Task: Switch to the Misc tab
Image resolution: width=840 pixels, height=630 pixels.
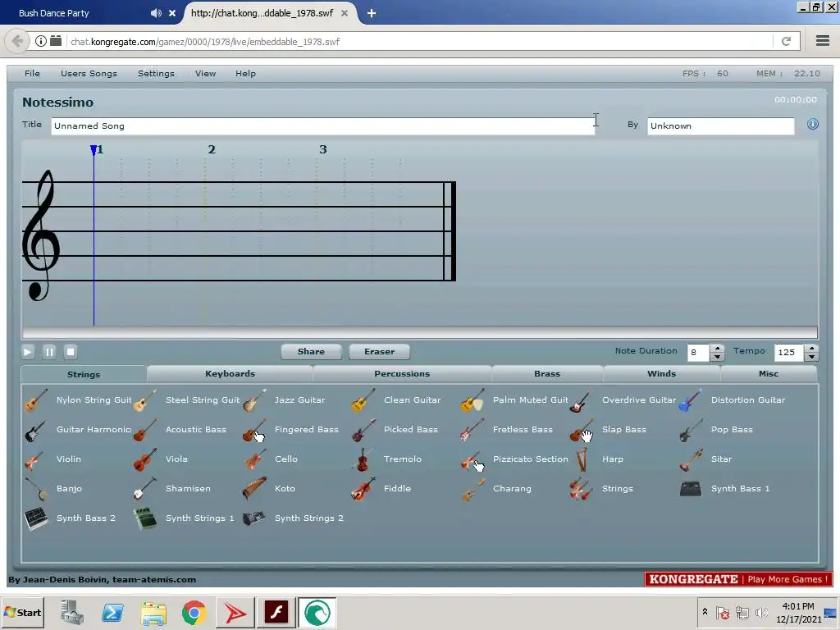Action: click(x=768, y=374)
